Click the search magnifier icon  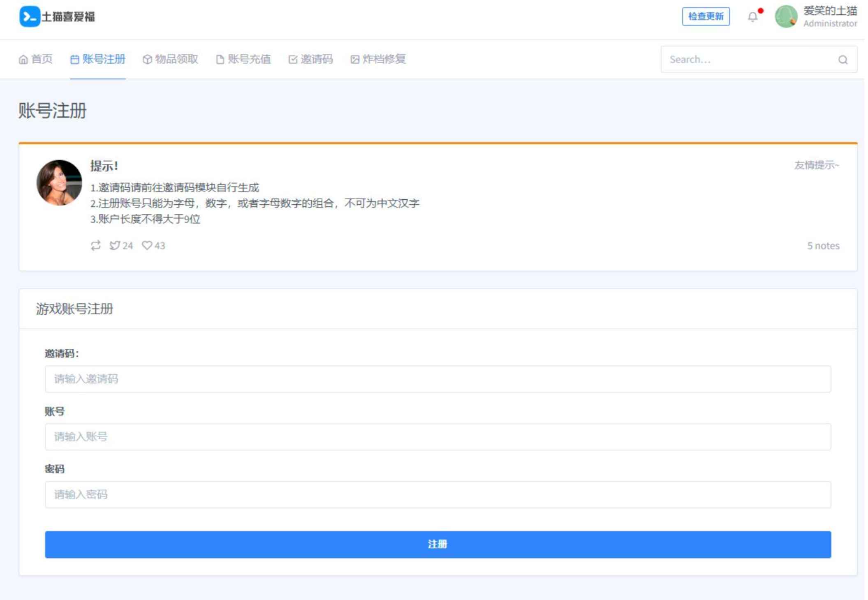[842, 59]
